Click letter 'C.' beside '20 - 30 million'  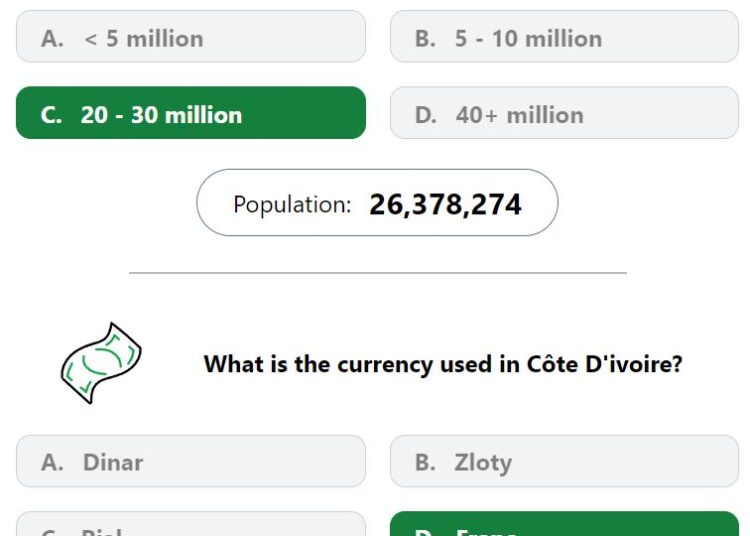click(52, 115)
